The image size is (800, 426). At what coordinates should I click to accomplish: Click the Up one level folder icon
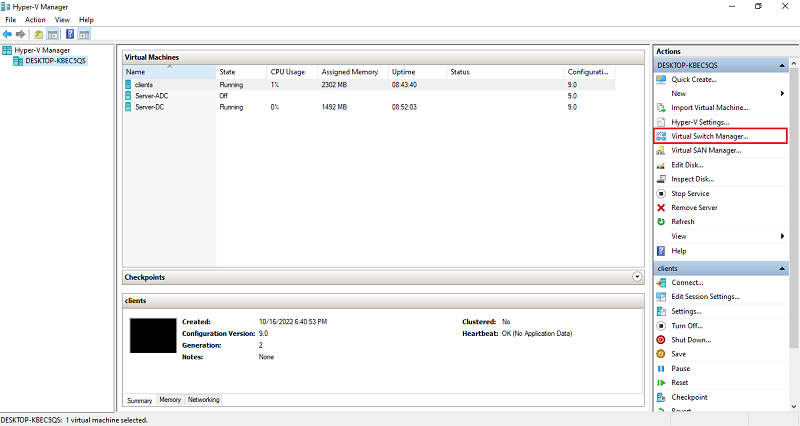(x=38, y=34)
